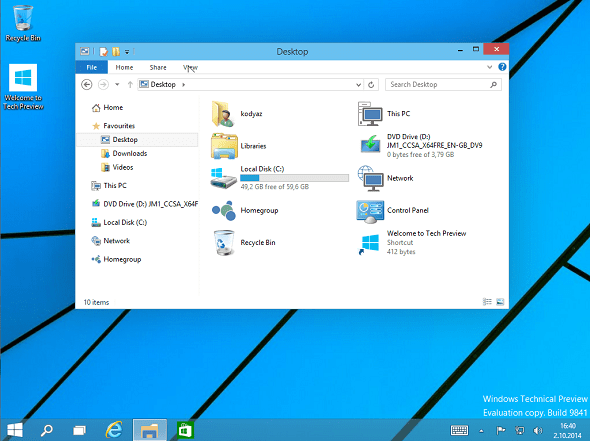Open the Store app from taskbar
The image size is (590, 441).
(186, 430)
